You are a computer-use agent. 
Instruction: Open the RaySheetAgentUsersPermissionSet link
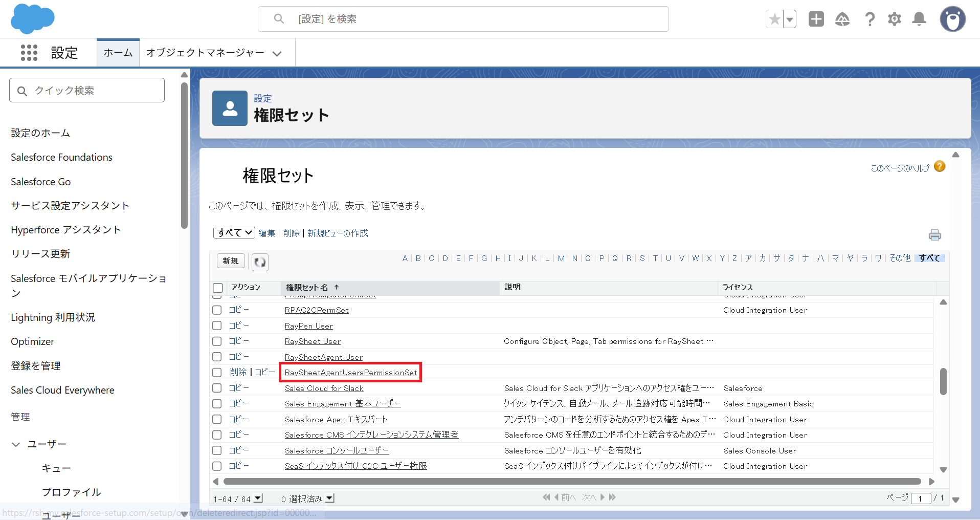351,373
